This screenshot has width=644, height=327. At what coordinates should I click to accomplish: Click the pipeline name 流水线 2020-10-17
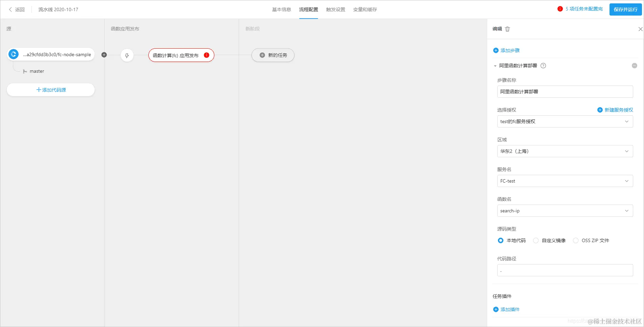click(x=58, y=9)
